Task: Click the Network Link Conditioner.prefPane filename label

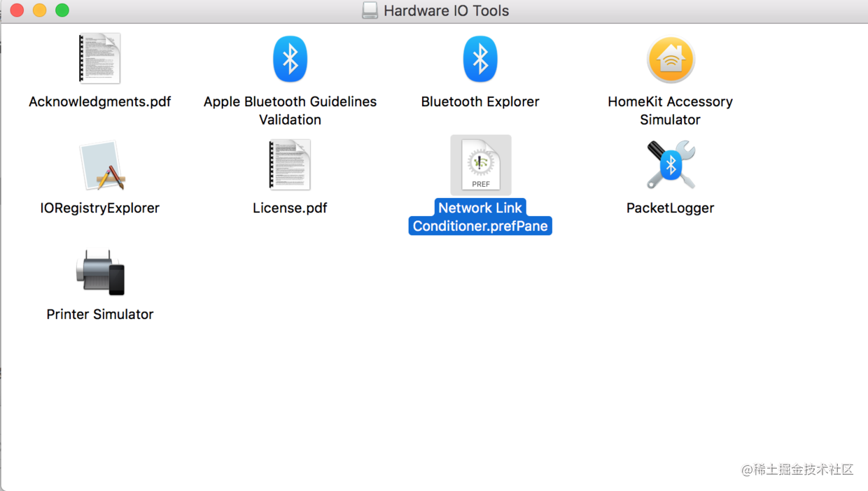Action: click(x=480, y=217)
